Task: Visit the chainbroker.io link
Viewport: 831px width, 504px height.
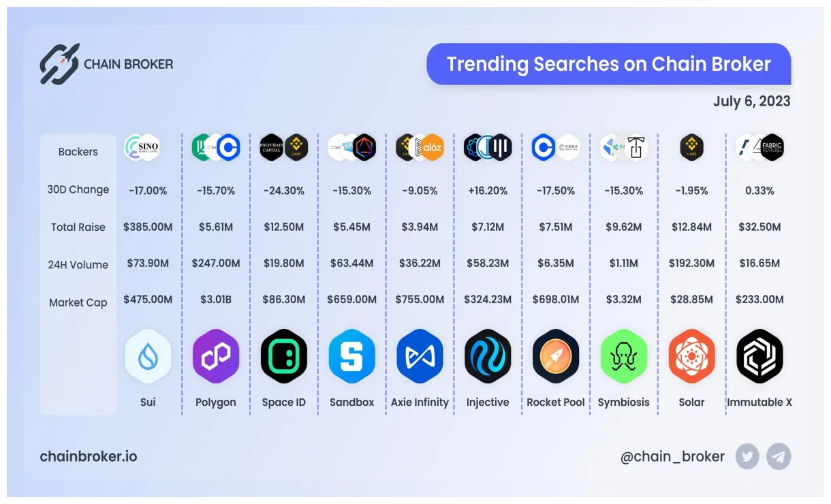Action: [x=89, y=456]
